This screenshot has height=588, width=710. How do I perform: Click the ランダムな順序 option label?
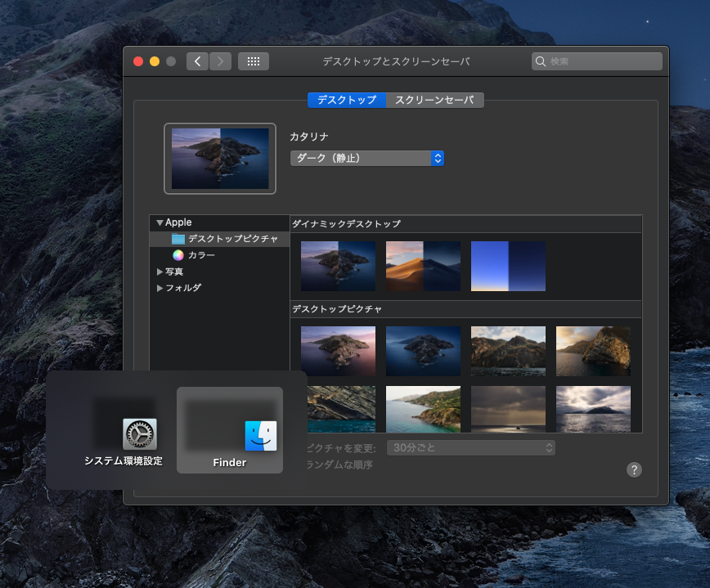pos(339,465)
